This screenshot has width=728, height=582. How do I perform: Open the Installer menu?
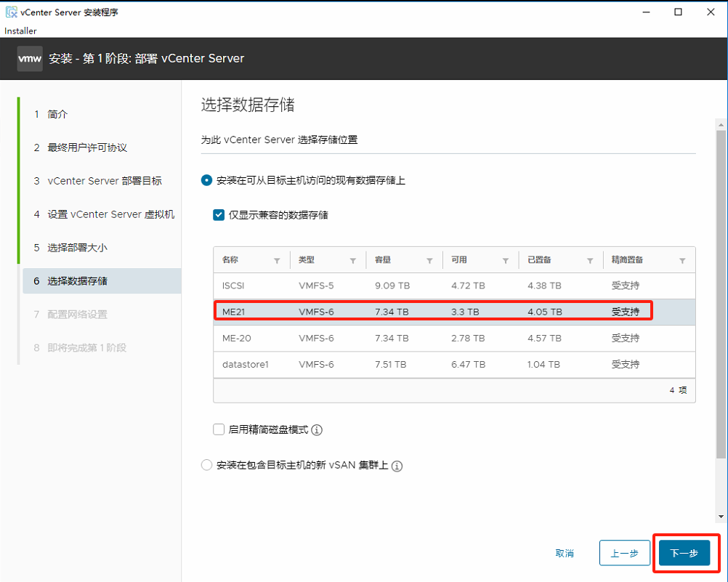(20, 31)
